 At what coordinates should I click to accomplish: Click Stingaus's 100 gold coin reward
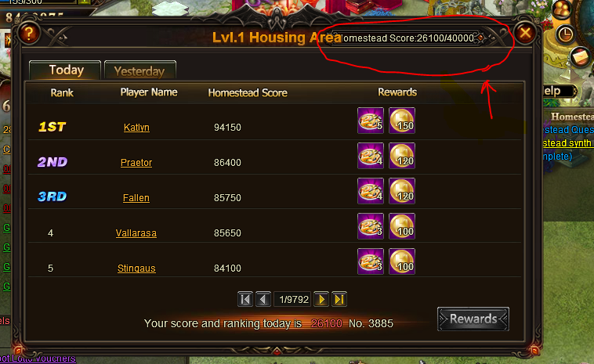[402, 261]
